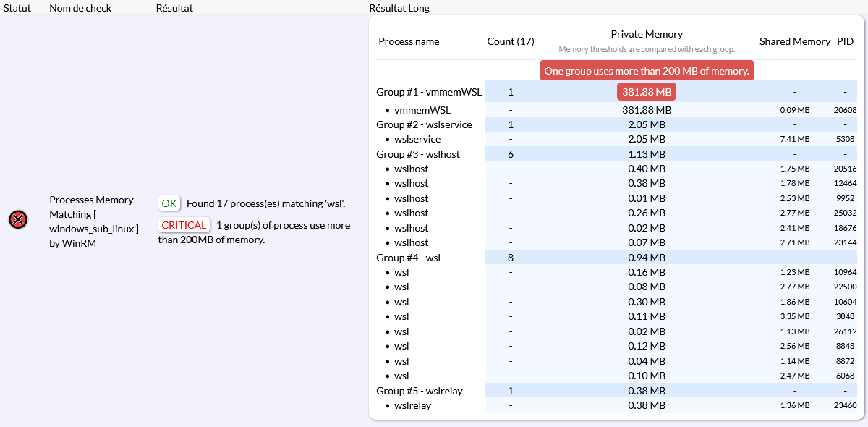Screen dimensions: 868x427
Task: Click the Process name table header
Action: 409,41
